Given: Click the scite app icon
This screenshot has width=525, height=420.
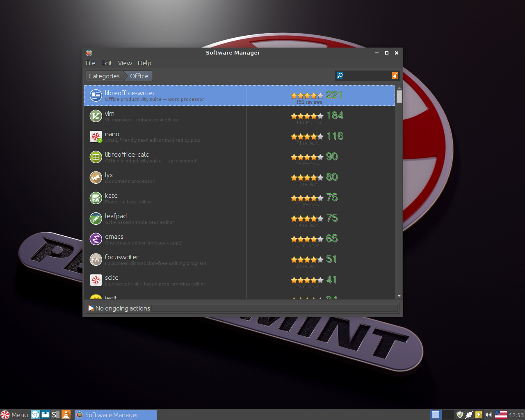Looking at the screenshot, I should point(96,280).
